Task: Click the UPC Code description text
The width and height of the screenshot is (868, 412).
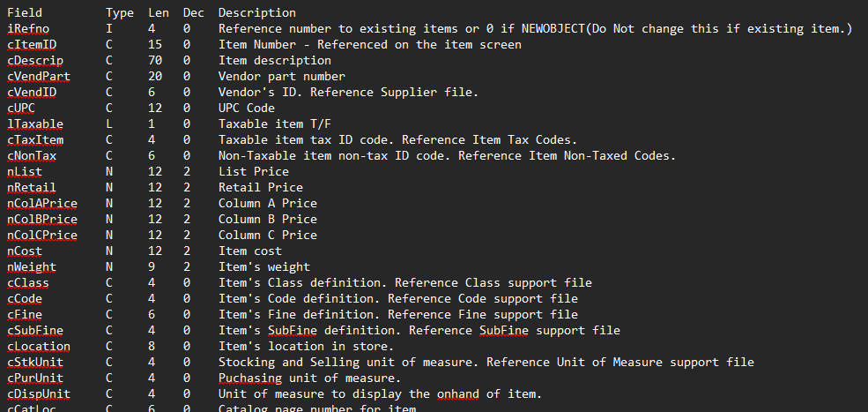Action: tap(247, 109)
